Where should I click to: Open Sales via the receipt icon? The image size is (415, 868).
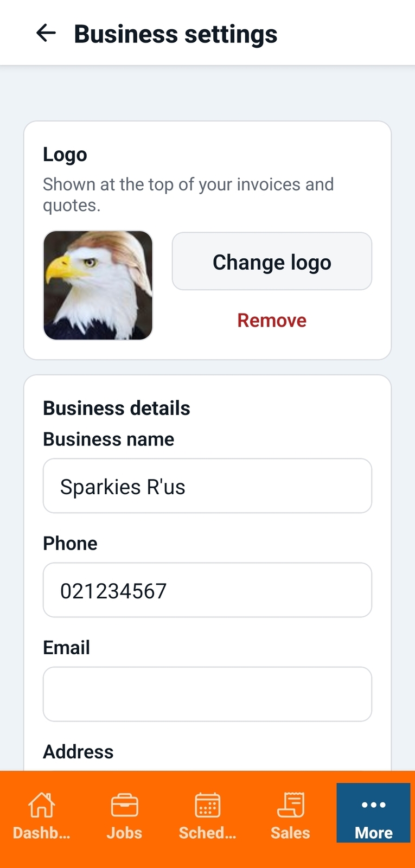tap(291, 805)
